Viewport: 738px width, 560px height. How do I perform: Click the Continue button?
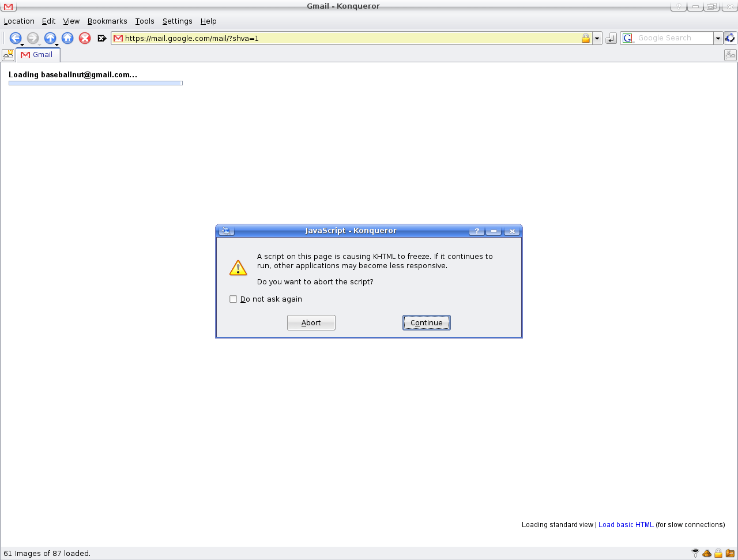point(427,323)
